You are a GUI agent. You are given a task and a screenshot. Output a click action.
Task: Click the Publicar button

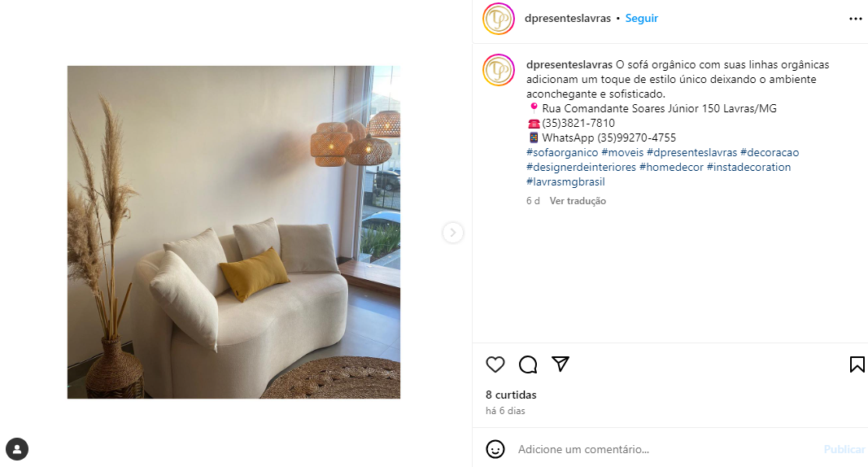pyautogui.click(x=844, y=449)
